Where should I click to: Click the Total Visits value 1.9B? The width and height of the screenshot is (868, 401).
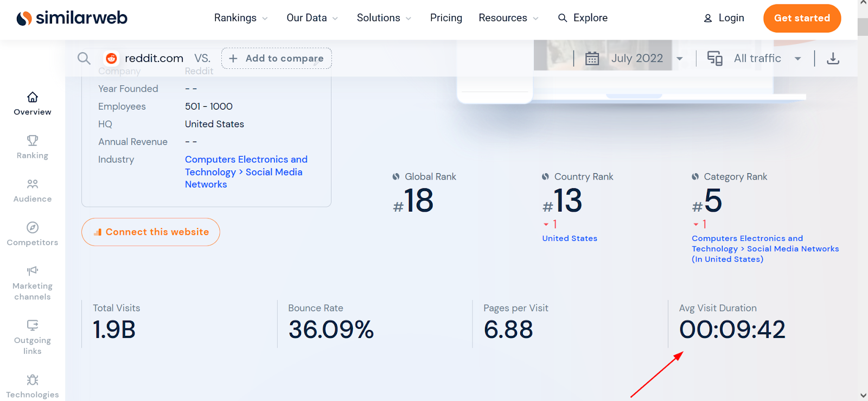coord(114,330)
